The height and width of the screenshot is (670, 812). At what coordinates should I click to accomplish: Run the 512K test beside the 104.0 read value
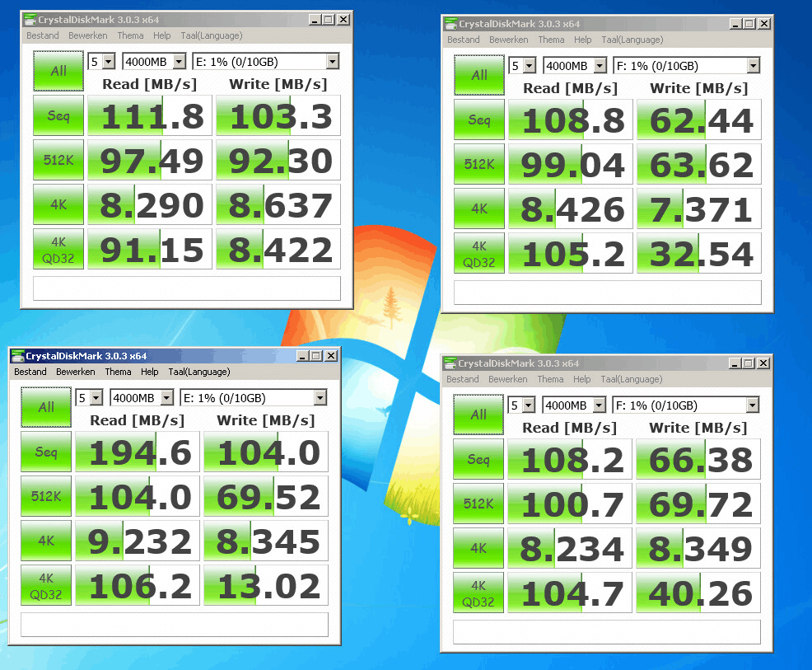click(x=46, y=496)
